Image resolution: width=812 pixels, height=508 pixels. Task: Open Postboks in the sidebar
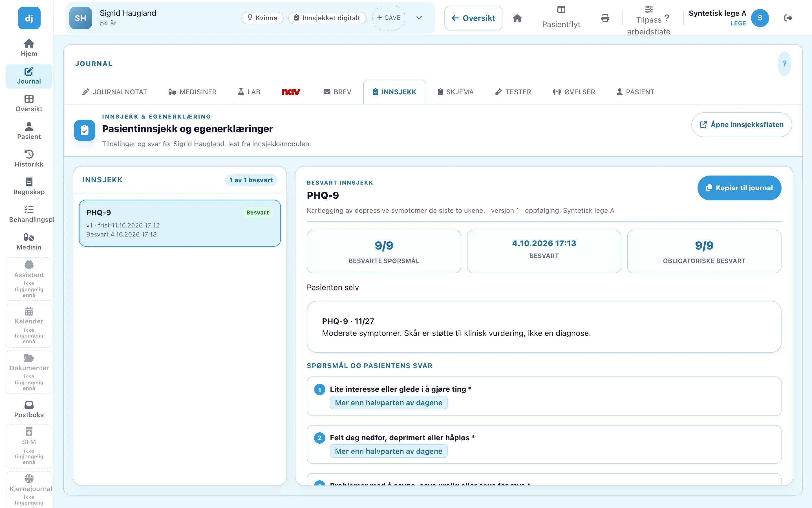29,409
